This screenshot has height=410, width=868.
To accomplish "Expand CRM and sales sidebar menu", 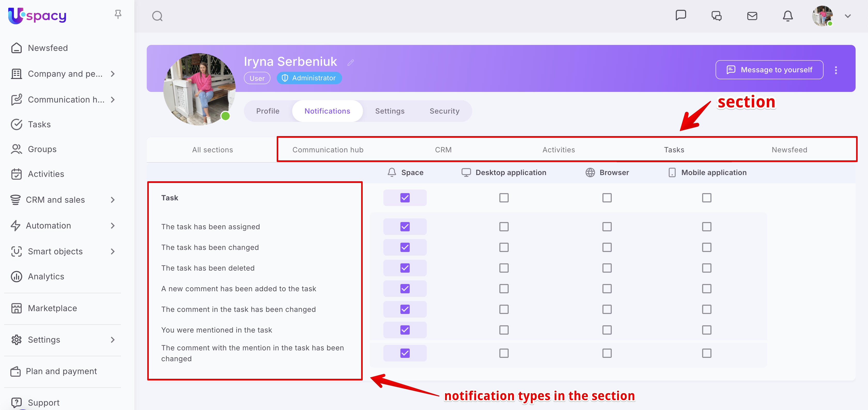I will click(113, 200).
